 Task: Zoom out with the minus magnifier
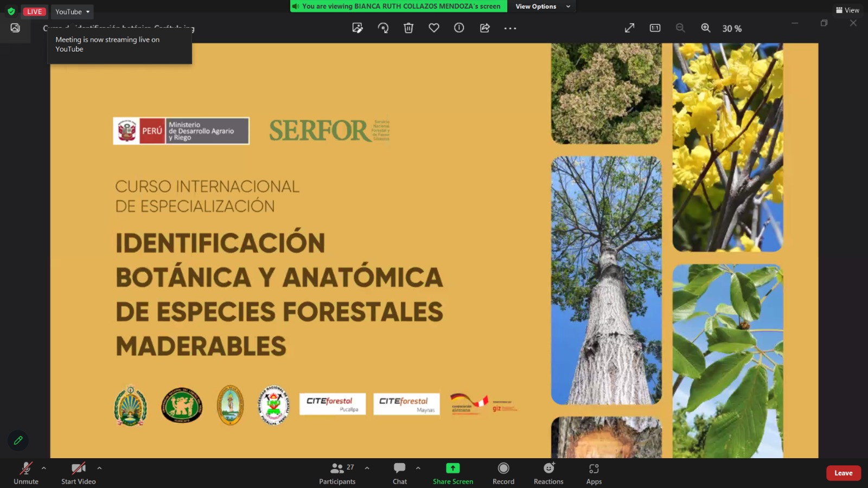pyautogui.click(x=680, y=28)
